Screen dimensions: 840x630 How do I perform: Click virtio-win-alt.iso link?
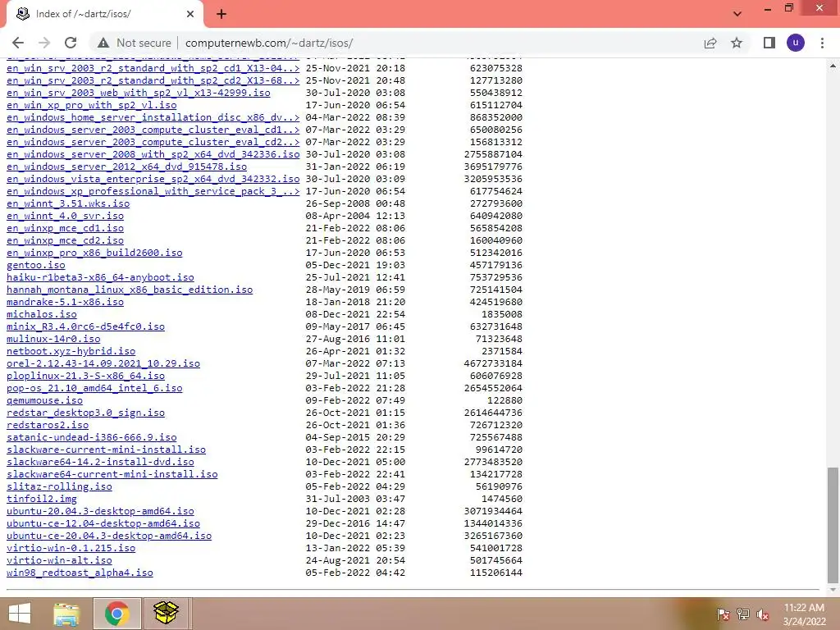[59, 561]
